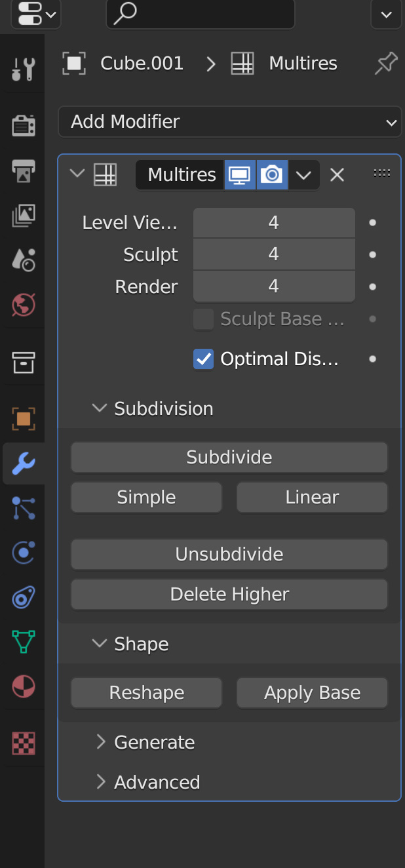Open Render properties with the camera icon
The height and width of the screenshot is (868, 405).
(23, 125)
